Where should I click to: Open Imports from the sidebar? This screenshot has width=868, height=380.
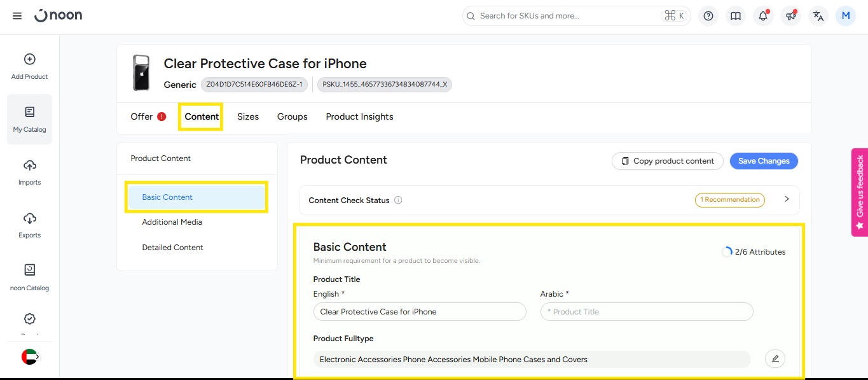point(29,172)
